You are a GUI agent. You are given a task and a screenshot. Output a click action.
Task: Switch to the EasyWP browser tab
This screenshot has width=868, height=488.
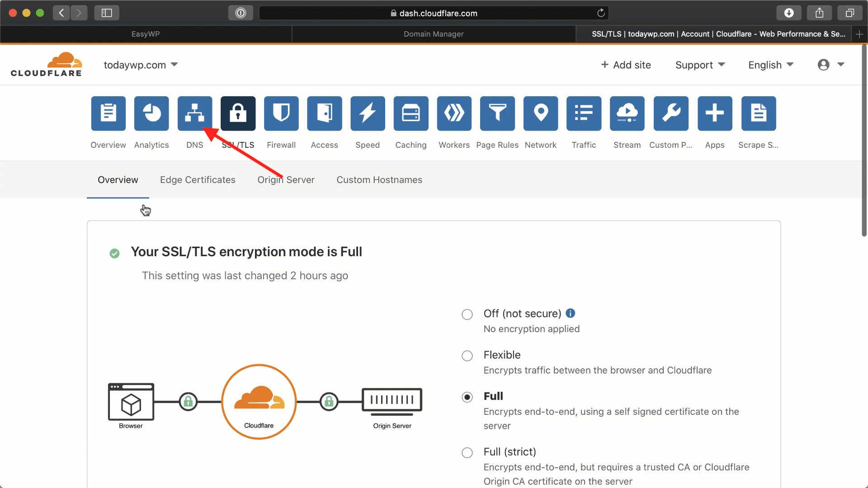pos(146,34)
